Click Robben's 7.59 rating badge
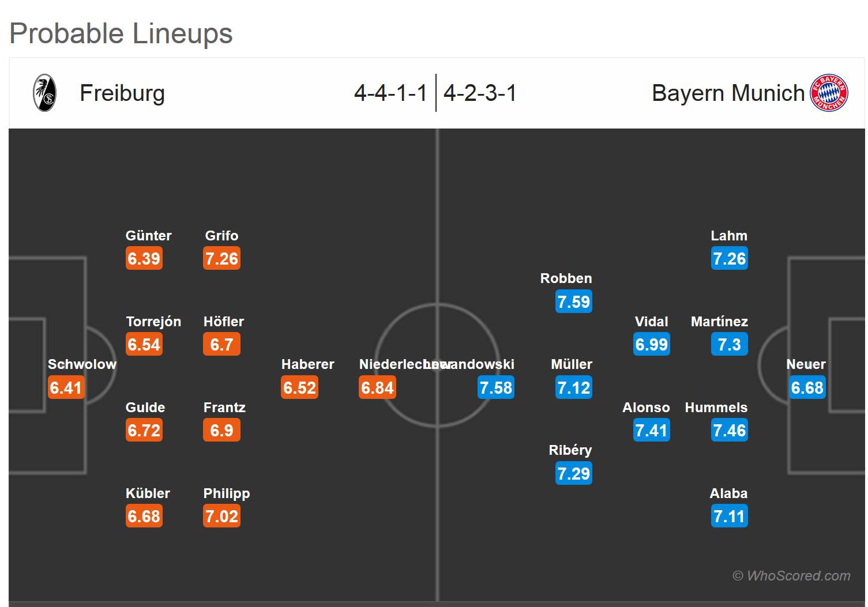868x607 pixels. [574, 302]
